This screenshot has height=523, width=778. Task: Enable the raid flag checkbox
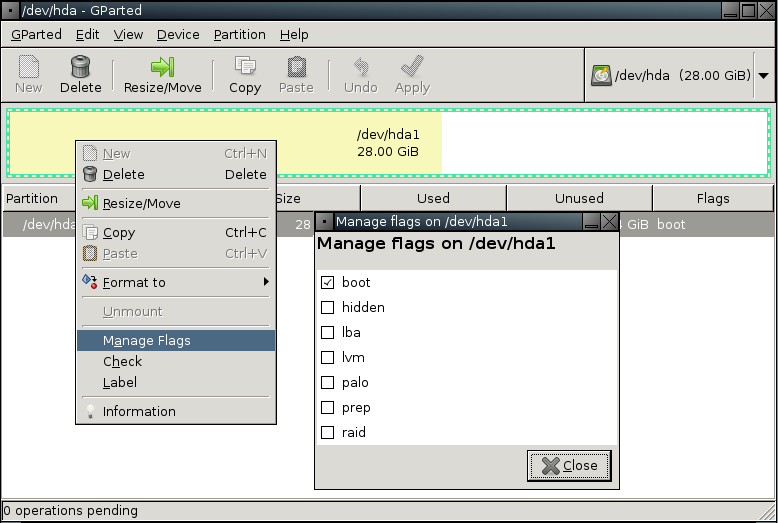point(327,433)
